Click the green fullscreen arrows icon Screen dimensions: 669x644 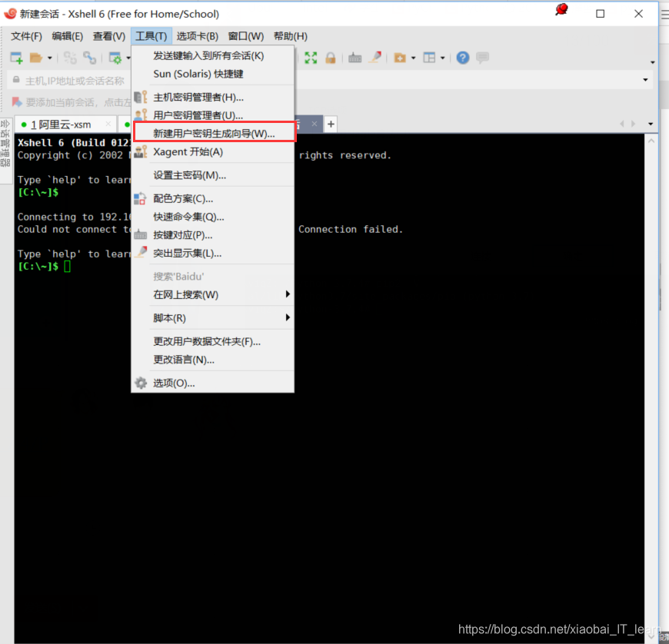[311, 58]
